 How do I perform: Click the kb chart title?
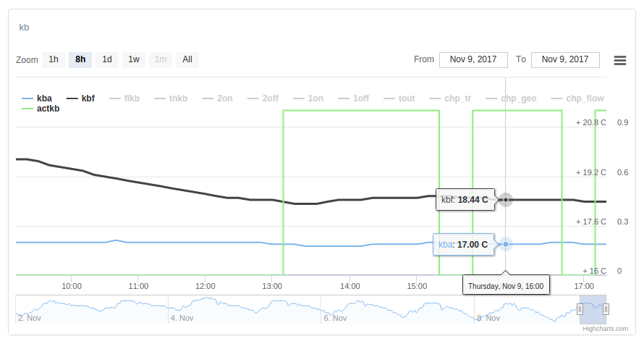[x=24, y=28]
